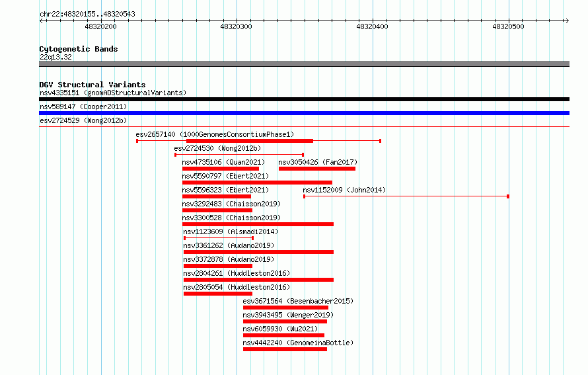588x375 pixels.
Task: Click the esv2724530 (Wong2012b) label
Action: (217, 148)
